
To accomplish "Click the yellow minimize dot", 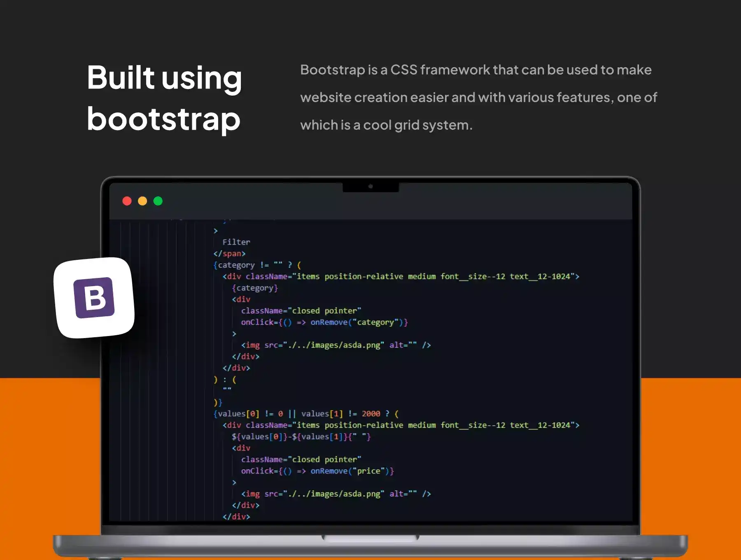I will tap(142, 201).
